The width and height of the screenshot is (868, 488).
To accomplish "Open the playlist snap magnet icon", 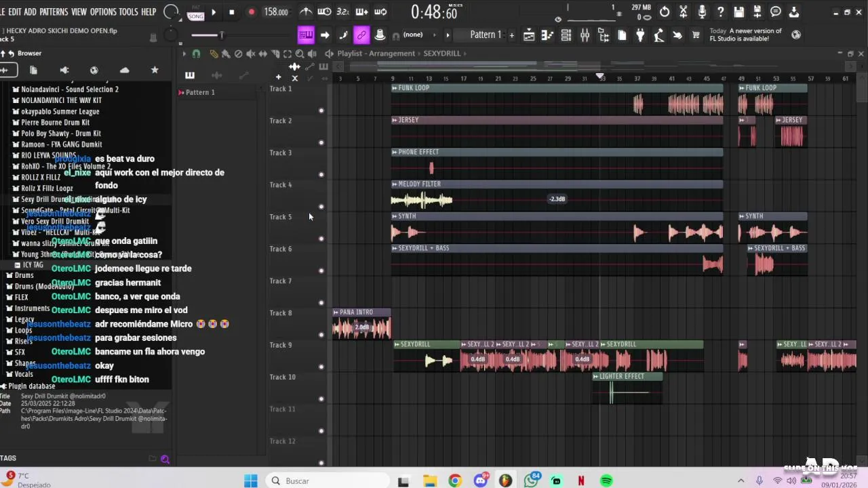I will pos(196,54).
